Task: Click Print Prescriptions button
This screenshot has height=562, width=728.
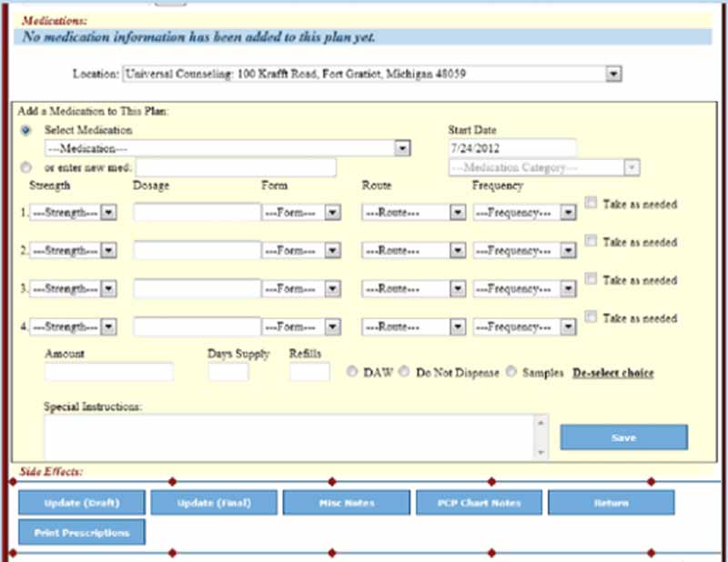Action: coord(82,532)
